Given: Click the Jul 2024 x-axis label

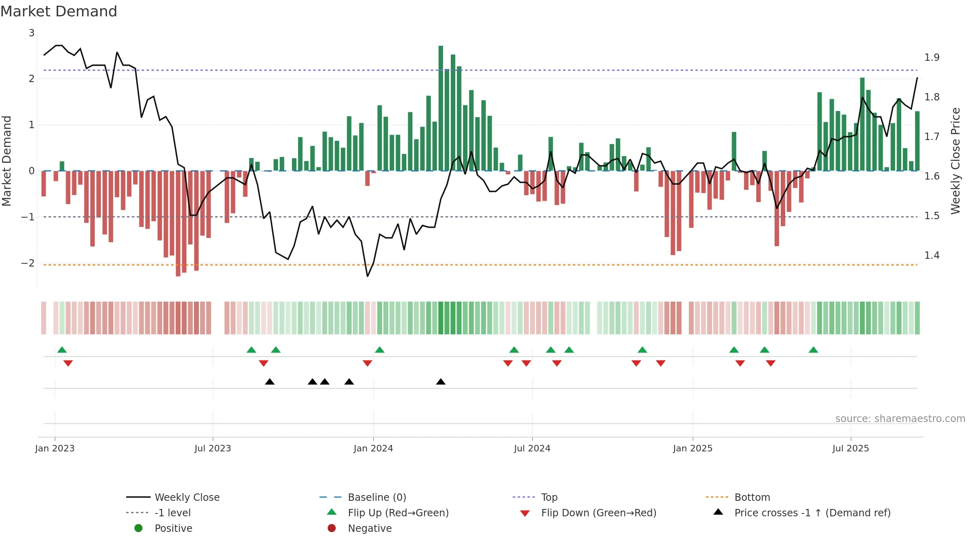Looking at the screenshot, I should 532,448.
